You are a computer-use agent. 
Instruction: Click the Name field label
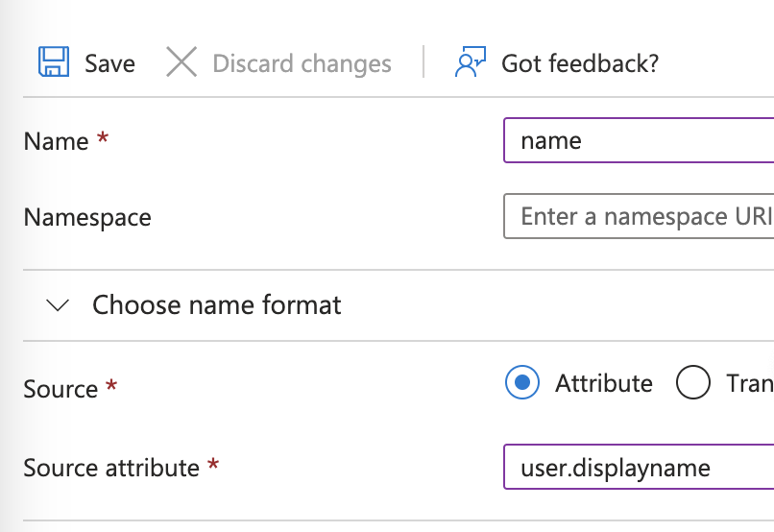(x=57, y=141)
